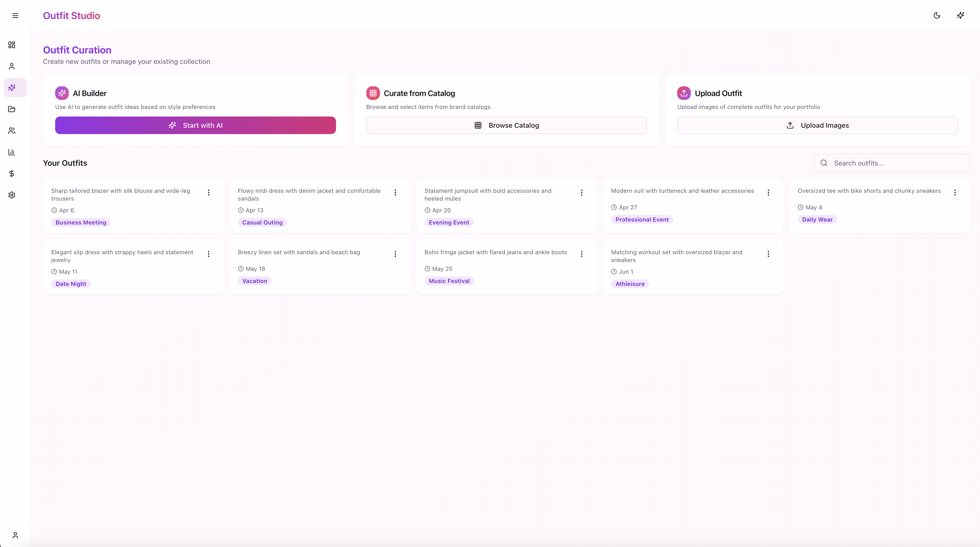
Task: Click the Upload Images button
Action: point(817,126)
